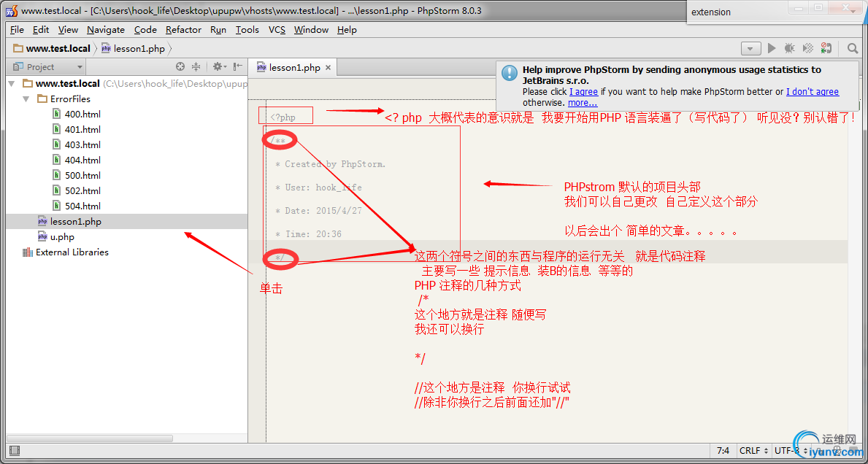Click Scroll from Source crosshair icon
This screenshot has height=464, width=868.
180,66
